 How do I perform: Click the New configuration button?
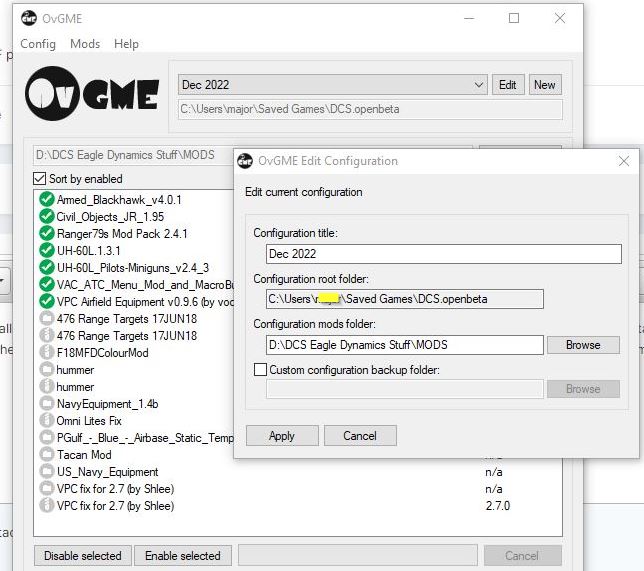pos(545,85)
